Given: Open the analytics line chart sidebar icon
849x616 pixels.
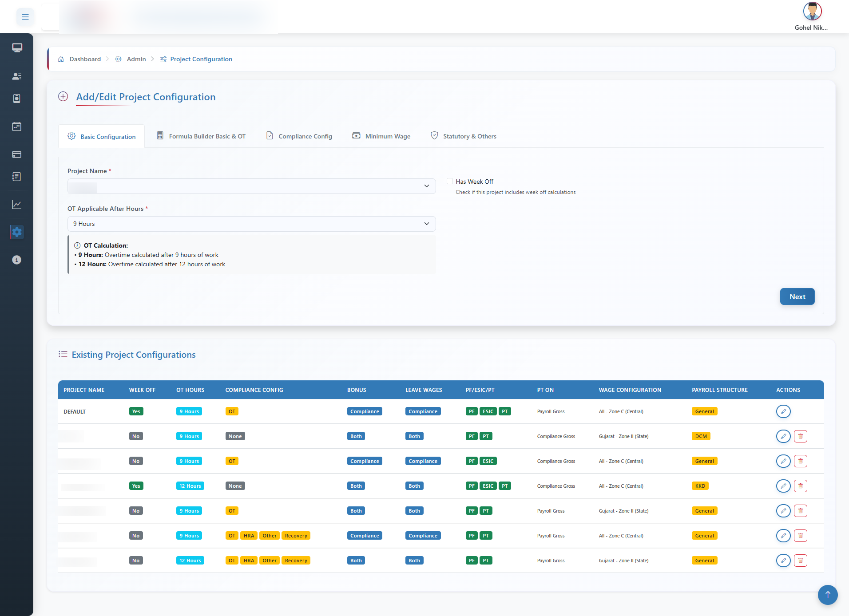Looking at the screenshot, I should [x=17, y=204].
